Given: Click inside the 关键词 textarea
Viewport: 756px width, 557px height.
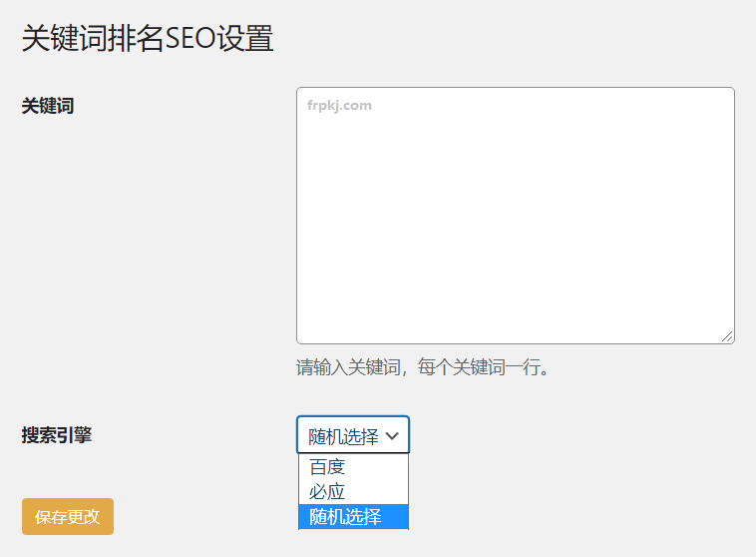Looking at the screenshot, I should coord(516,216).
